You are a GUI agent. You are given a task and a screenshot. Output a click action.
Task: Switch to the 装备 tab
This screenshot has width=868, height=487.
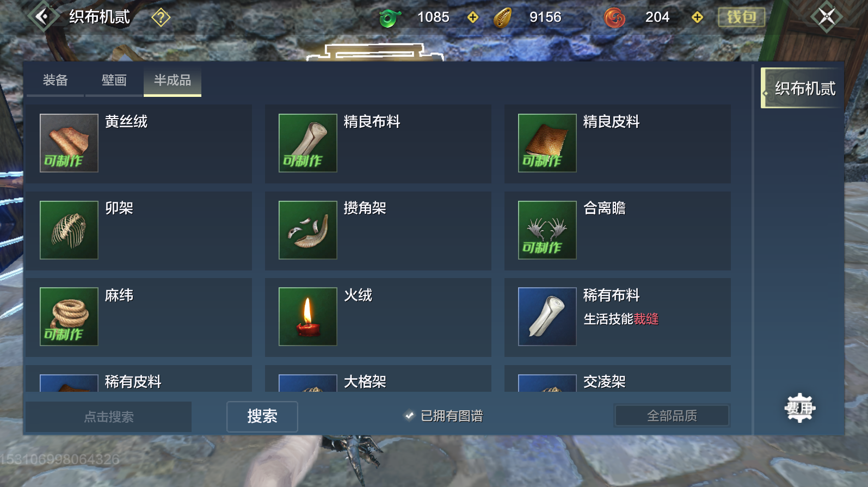(x=56, y=81)
